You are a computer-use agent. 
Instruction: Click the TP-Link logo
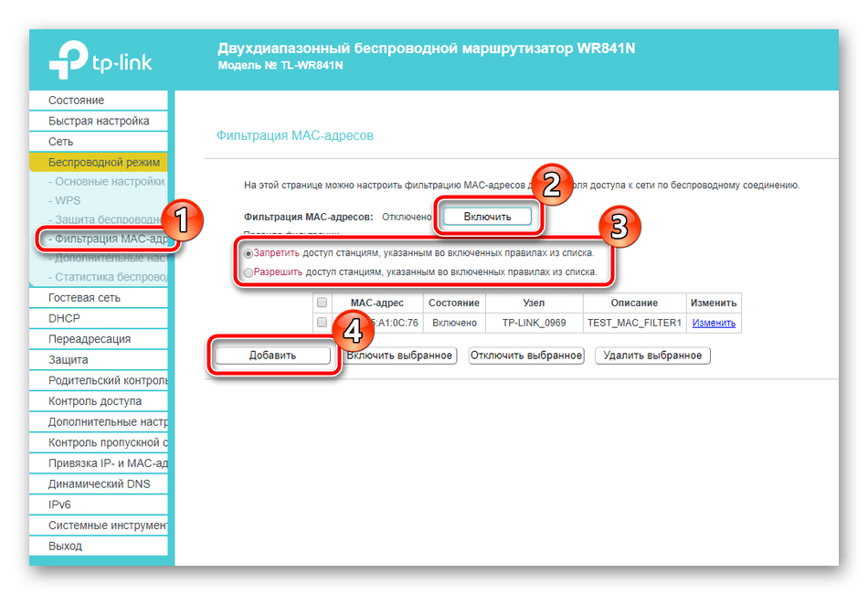(x=101, y=63)
